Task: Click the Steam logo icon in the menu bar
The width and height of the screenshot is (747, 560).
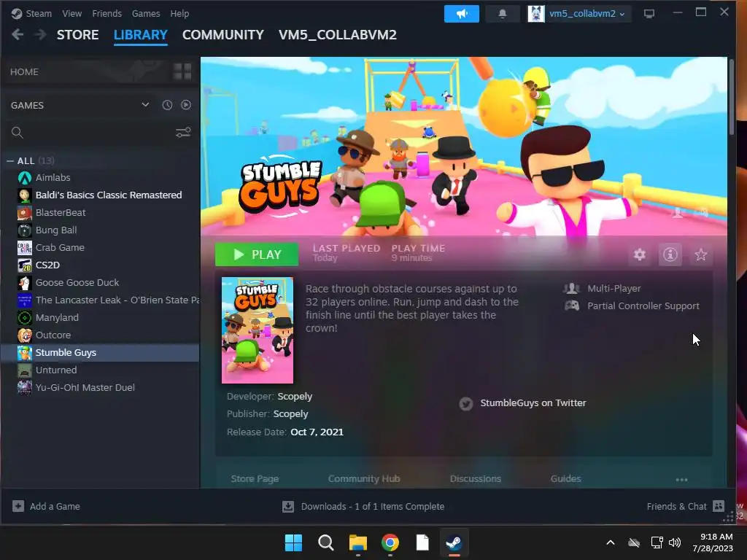Action: click(17, 13)
